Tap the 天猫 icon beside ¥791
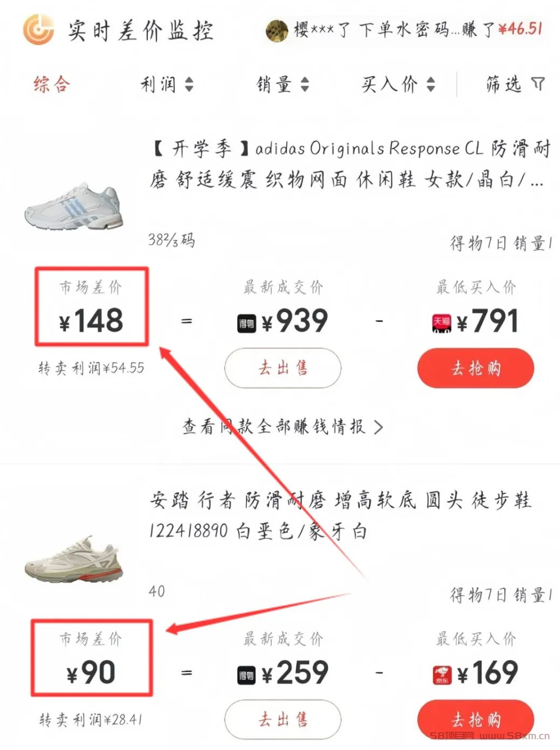The height and width of the screenshot is (750, 560). [442, 324]
